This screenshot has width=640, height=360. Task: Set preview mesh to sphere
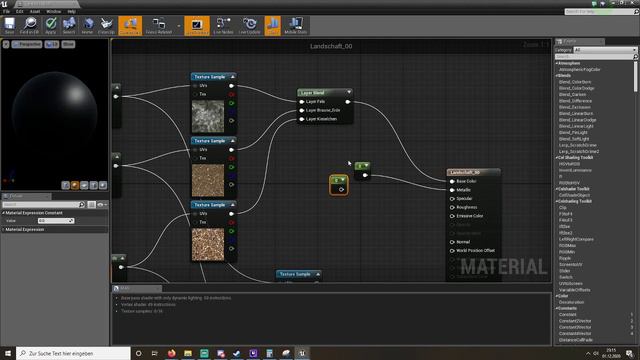[x=75, y=185]
